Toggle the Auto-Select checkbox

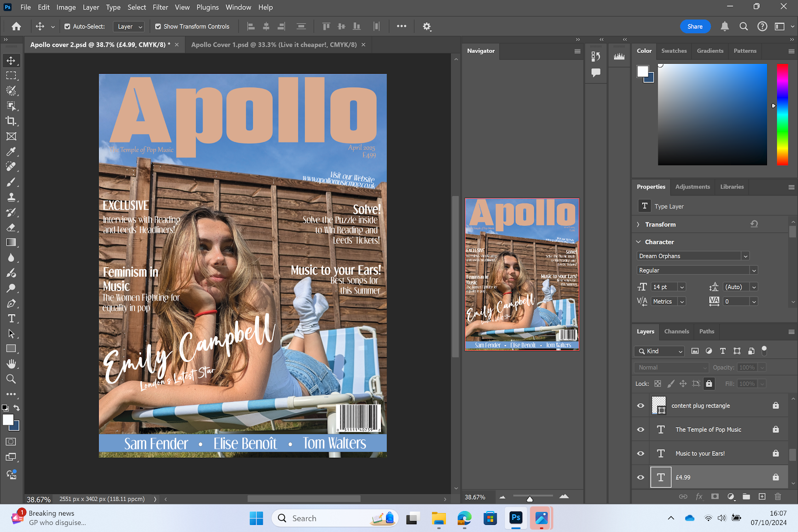(x=67, y=26)
